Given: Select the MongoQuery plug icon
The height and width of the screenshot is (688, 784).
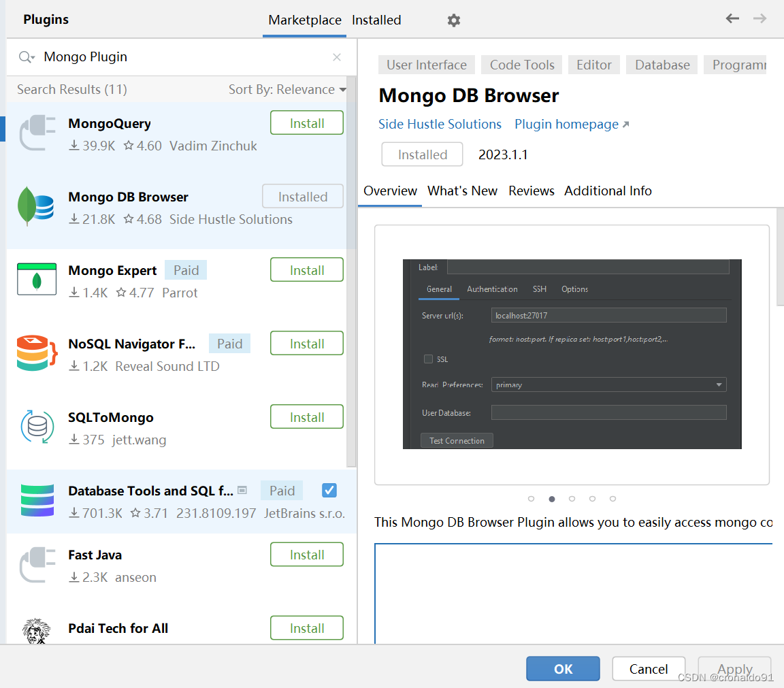Looking at the screenshot, I should pyautogui.click(x=37, y=133).
